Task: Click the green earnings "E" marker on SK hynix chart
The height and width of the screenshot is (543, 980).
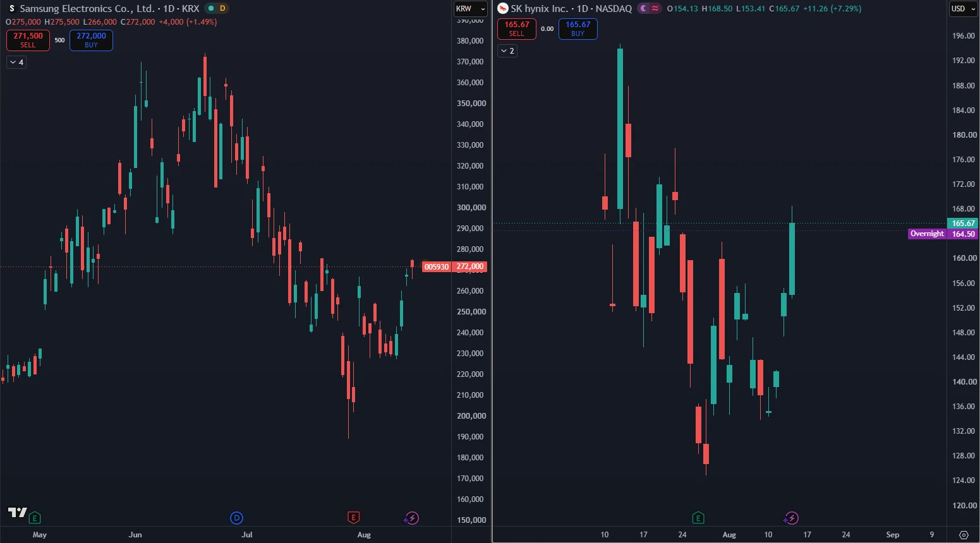Action: (x=698, y=518)
